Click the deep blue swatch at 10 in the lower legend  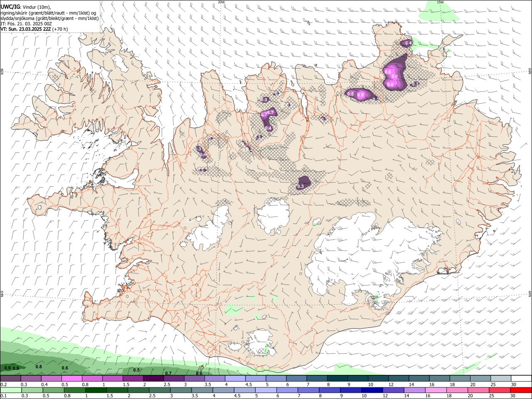pyautogui.click(x=372, y=390)
